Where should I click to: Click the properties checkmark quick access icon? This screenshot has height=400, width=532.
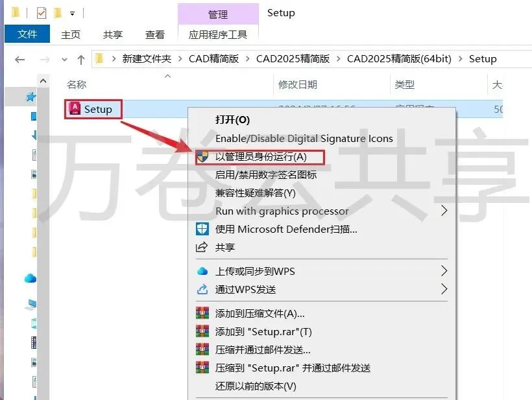[x=42, y=13]
